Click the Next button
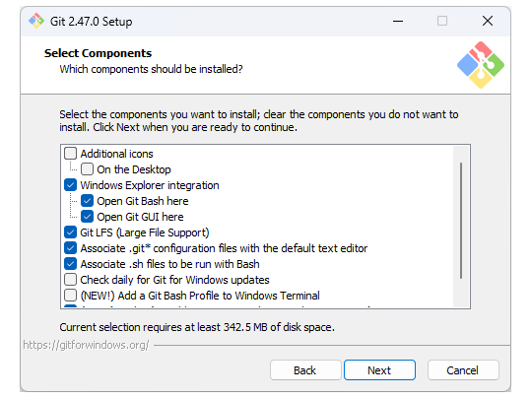The width and height of the screenshot is (532, 399). [379, 370]
